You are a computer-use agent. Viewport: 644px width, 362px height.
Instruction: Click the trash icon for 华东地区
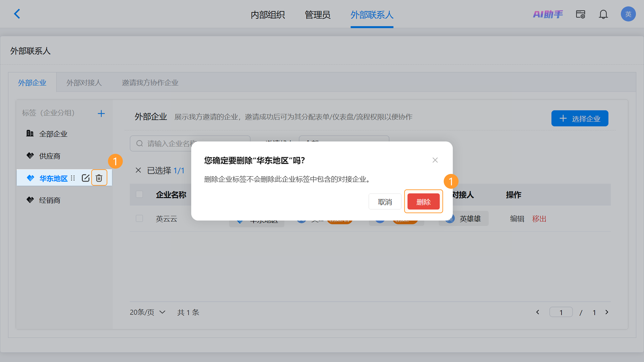(x=99, y=178)
